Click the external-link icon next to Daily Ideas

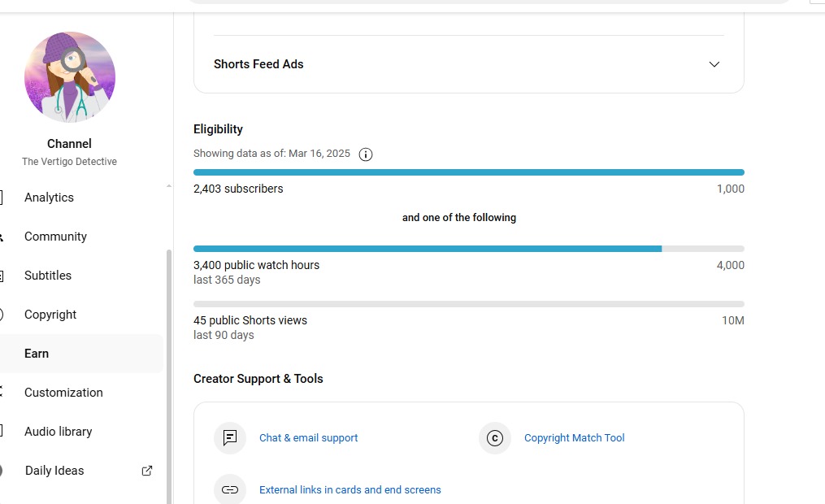click(147, 471)
